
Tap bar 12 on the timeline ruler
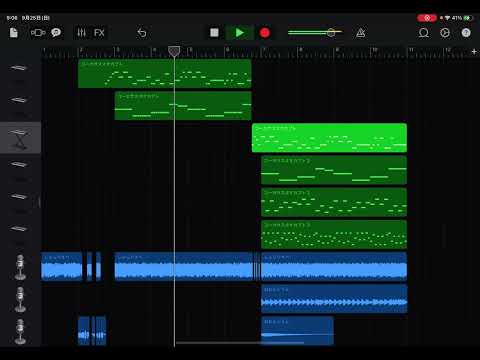click(448, 51)
